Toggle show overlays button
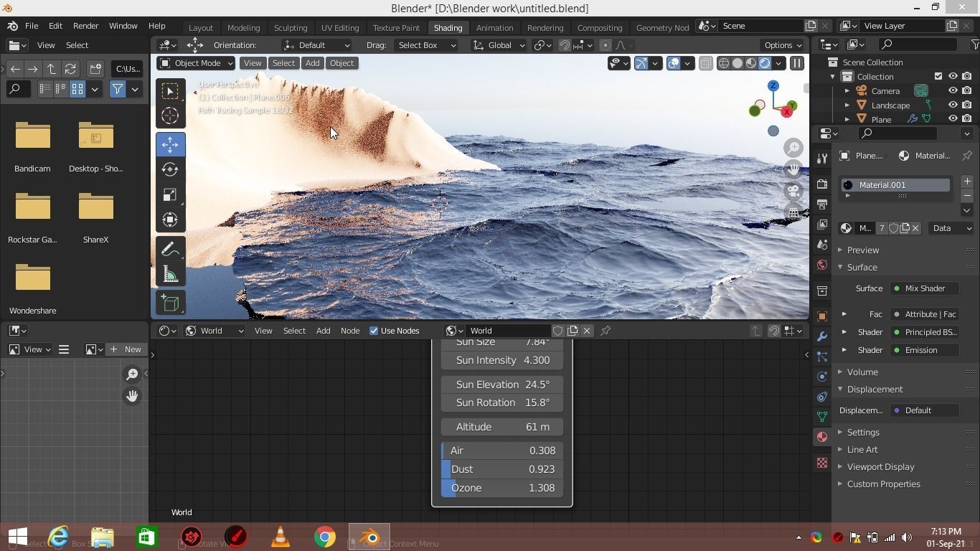Image resolution: width=980 pixels, height=551 pixels. pyautogui.click(x=674, y=63)
